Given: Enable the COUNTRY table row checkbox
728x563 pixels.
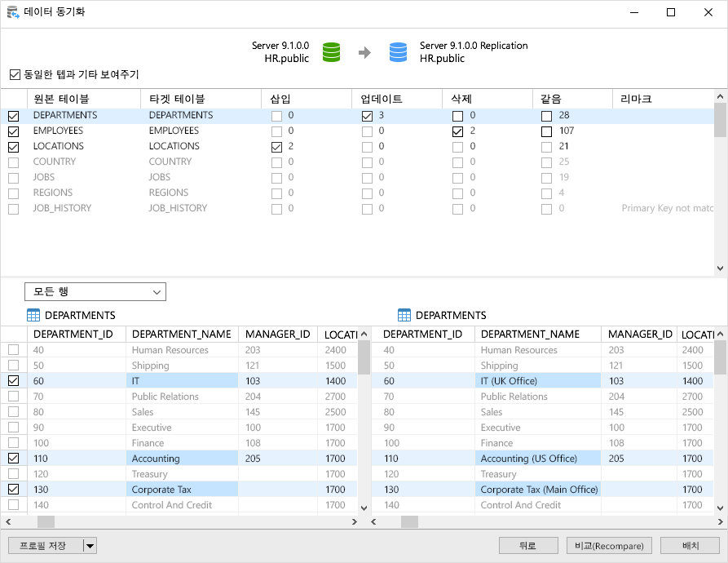Looking at the screenshot, I should [x=13, y=162].
